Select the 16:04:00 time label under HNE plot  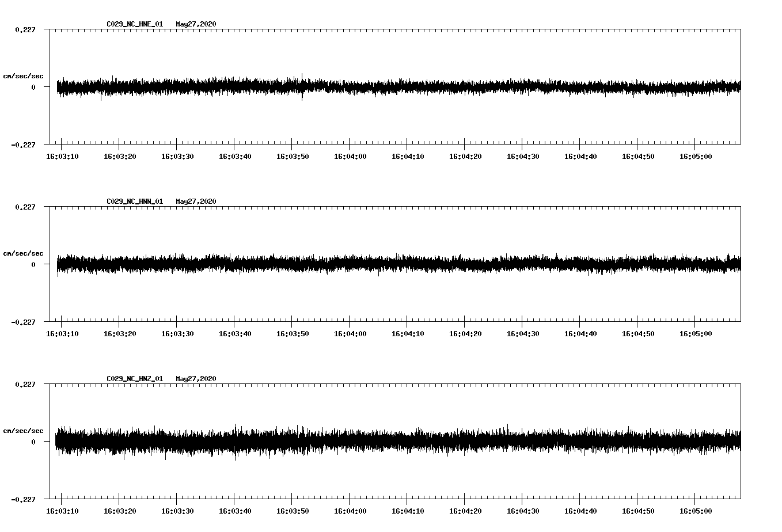pyautogui.click(x=350, y=156)
